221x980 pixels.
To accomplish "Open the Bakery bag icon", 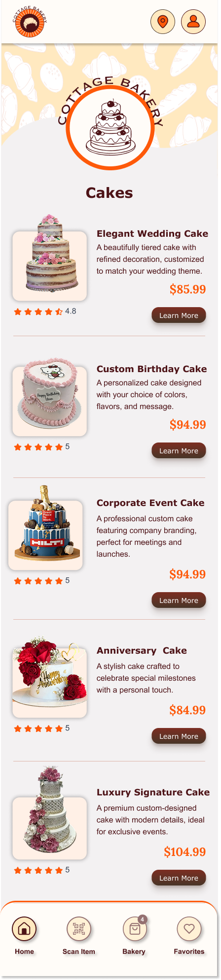I will point(134,928).
